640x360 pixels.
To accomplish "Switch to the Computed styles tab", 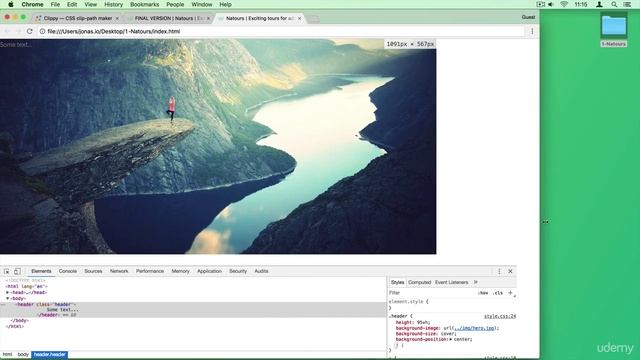I will 419,282.
